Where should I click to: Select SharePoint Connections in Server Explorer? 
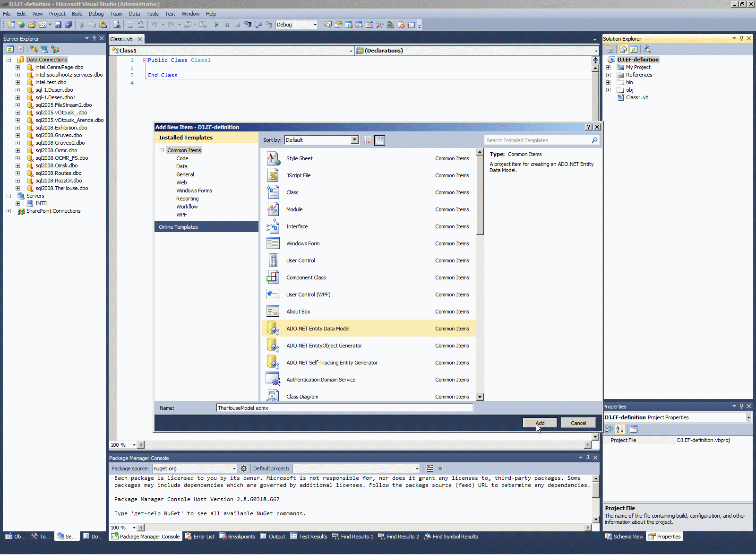tap(53, 211)
